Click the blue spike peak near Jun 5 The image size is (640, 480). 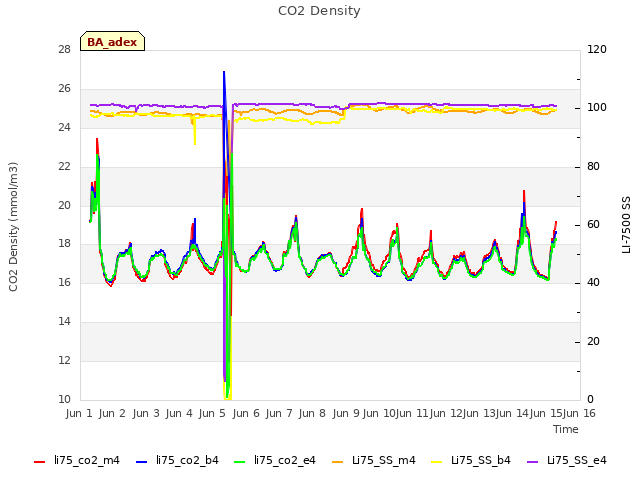224,72
